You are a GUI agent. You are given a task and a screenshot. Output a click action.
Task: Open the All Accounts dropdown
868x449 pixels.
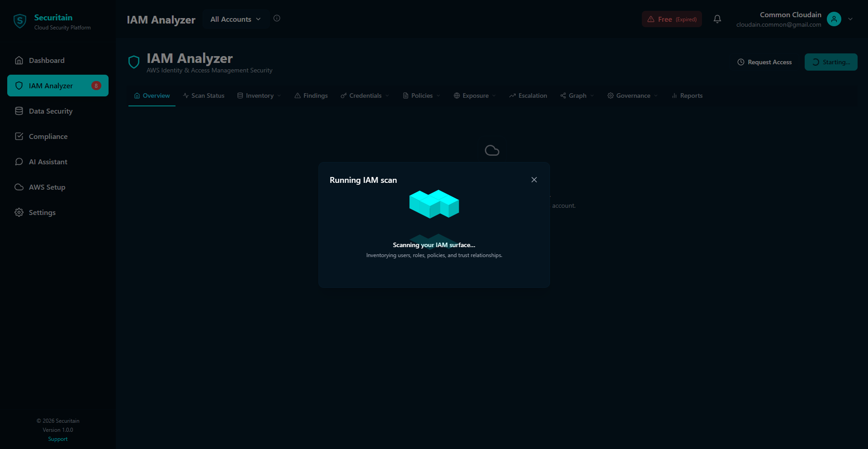tap(236, 19)
